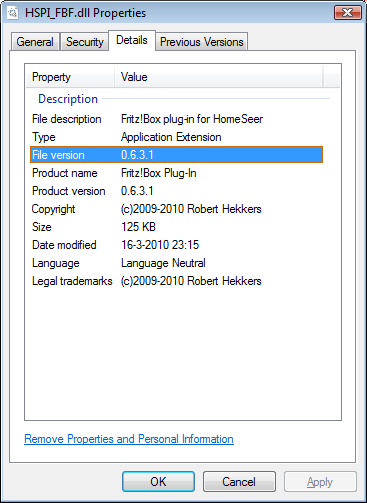Open the Security tab
The image size is (367, 503).
click(85, 42)
